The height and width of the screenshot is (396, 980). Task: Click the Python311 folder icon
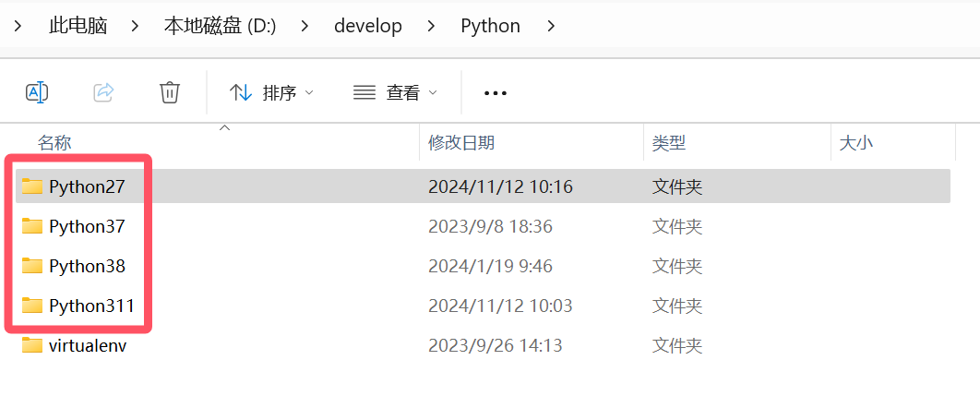point(32,305)
